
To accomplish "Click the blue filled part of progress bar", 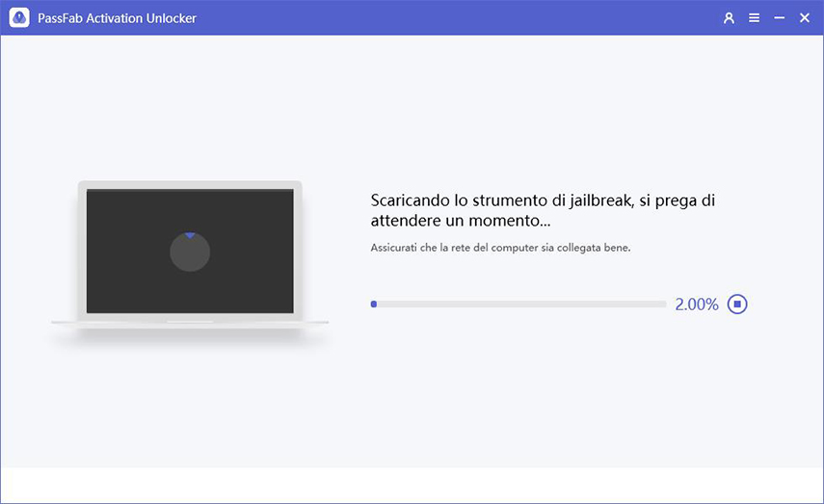I will coord(374,305).
